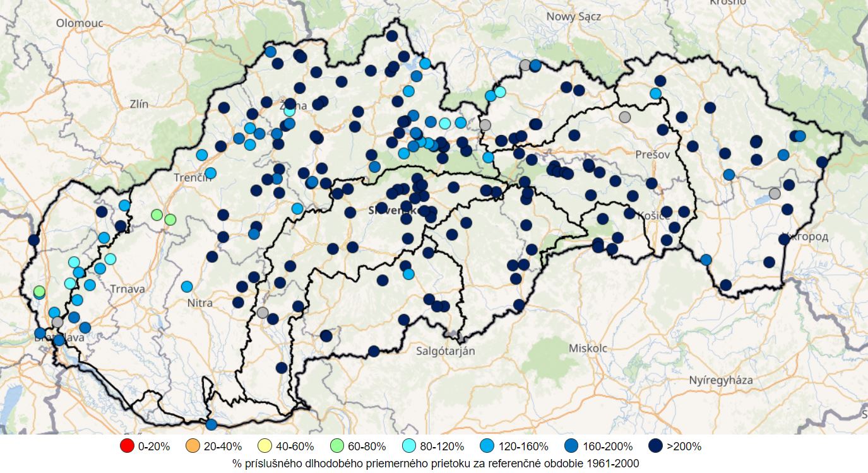
Task: Select the gray station marker north of Prešov
Action: 624,117
